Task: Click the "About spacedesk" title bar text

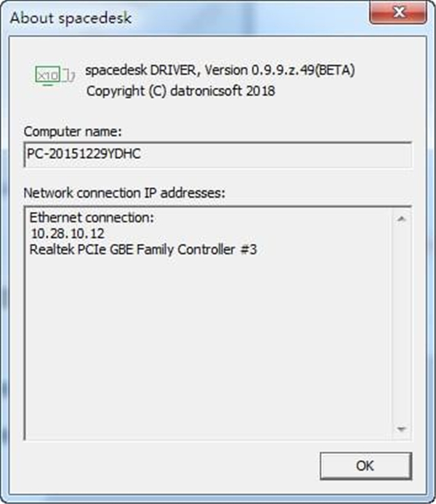Action: point(70,17)
